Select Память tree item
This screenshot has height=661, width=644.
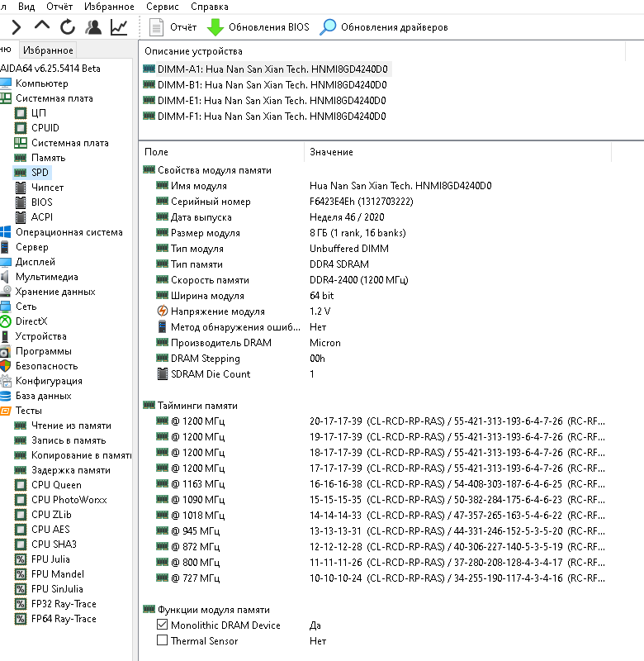point(48,158)
